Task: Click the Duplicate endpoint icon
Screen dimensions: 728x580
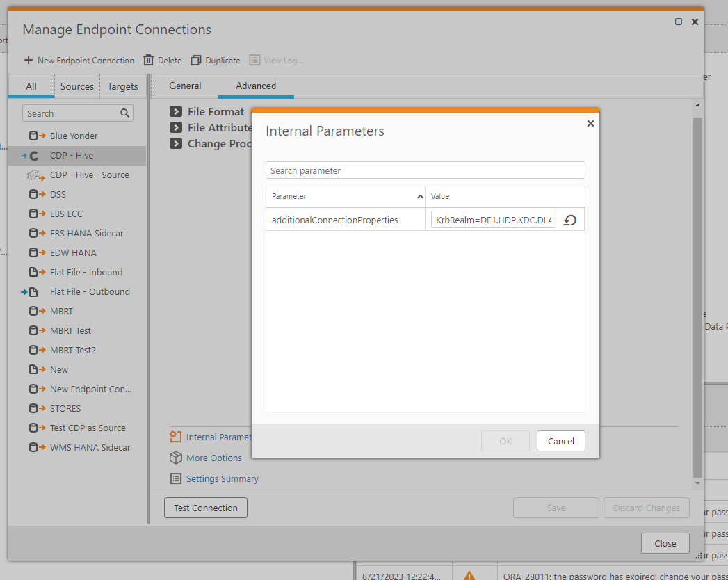Action: [196, 61]
